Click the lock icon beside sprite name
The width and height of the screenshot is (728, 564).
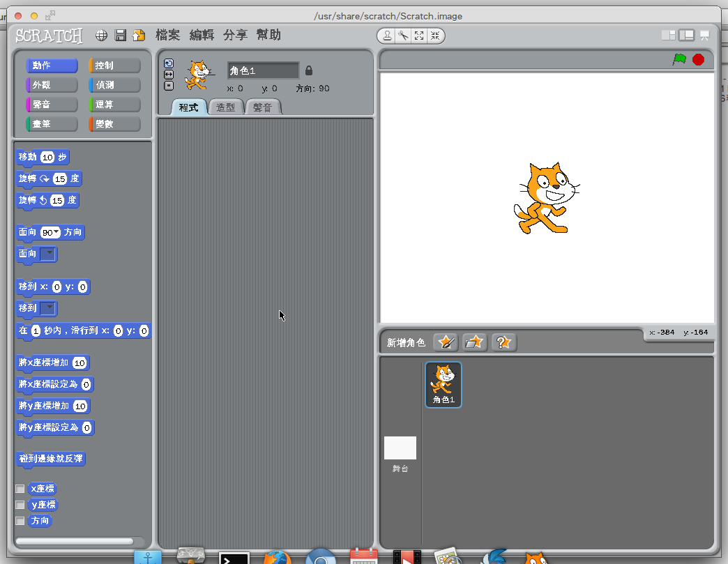tap(309, 70)
